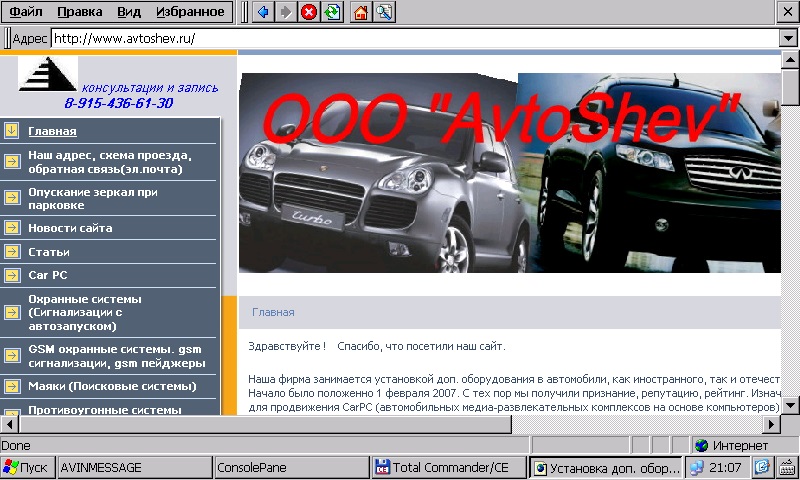Open the Главная navigation link

tap(53, 131)
